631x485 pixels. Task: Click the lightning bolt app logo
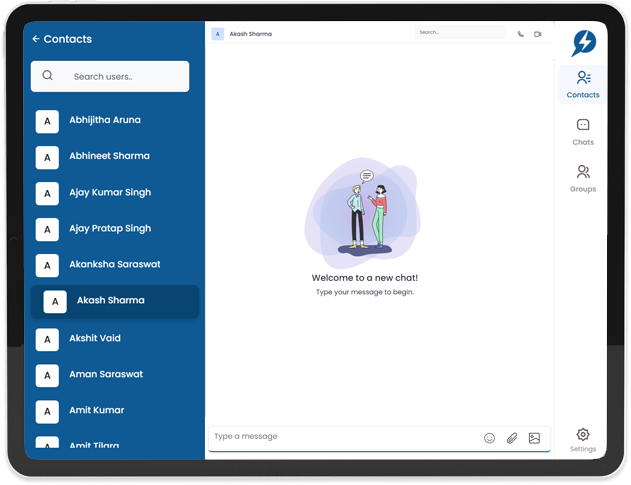583,43
